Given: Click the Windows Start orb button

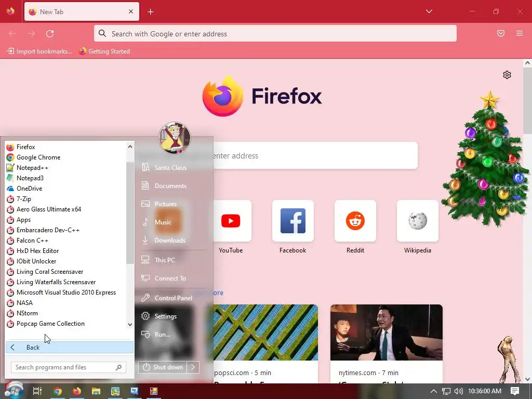Looking at the screenshot, I should point(14,390).
